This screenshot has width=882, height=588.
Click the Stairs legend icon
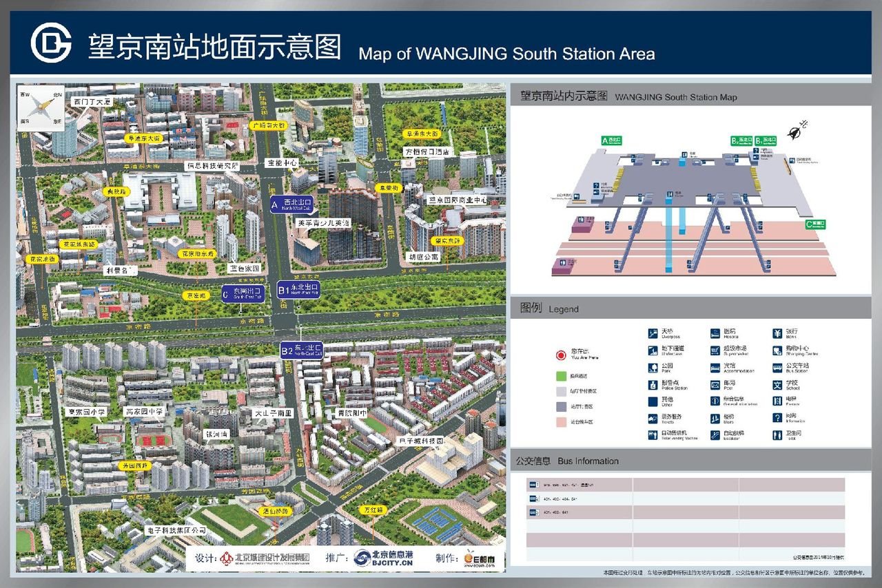point(715,418)
